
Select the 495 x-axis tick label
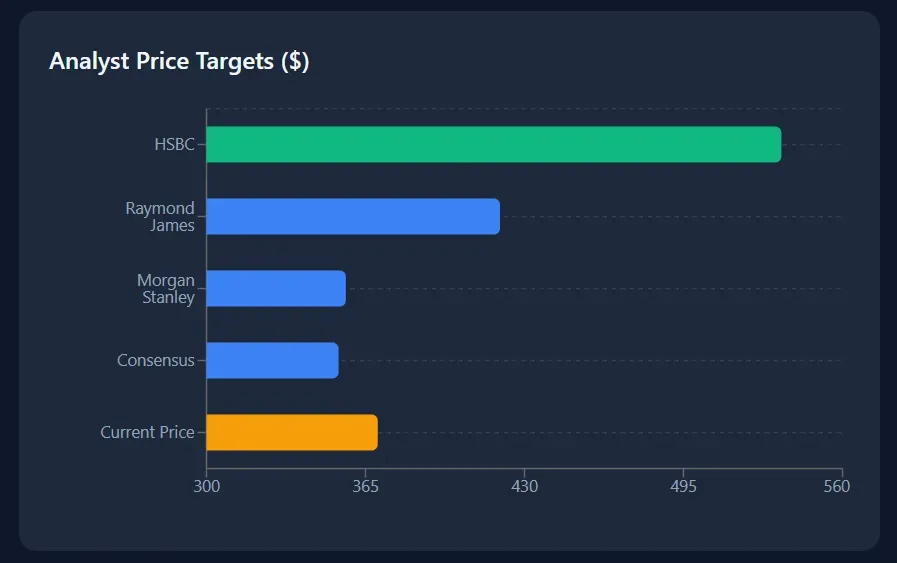click(x=684, y=487)
